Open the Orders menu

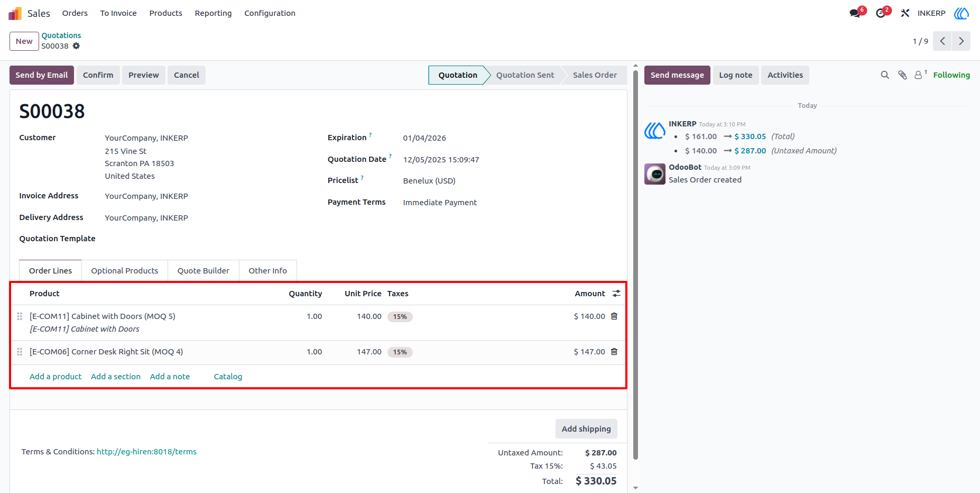click(x=75, y=13)
